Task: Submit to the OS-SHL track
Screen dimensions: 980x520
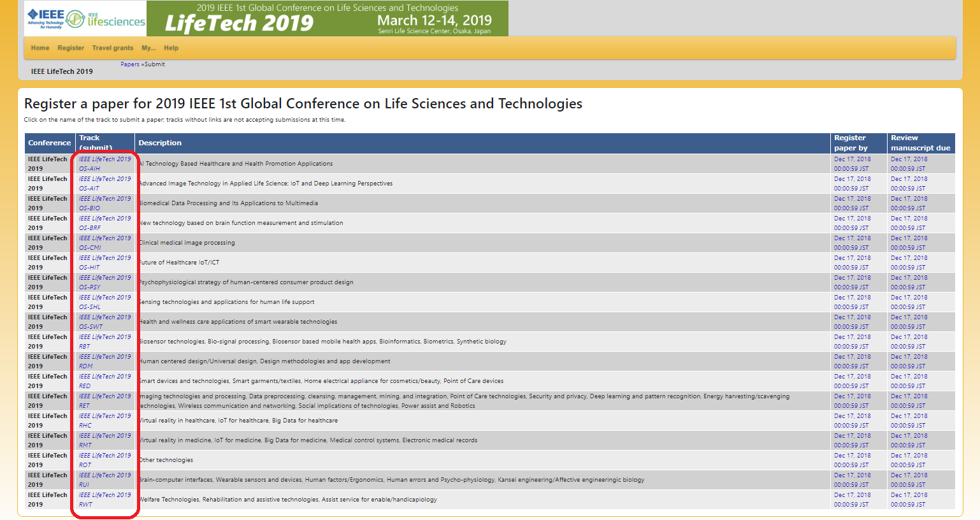Action: [x=104, y=302]
